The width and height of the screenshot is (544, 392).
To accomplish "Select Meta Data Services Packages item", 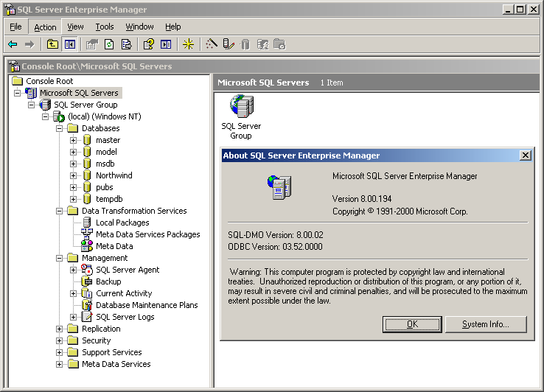I will 148,234.
